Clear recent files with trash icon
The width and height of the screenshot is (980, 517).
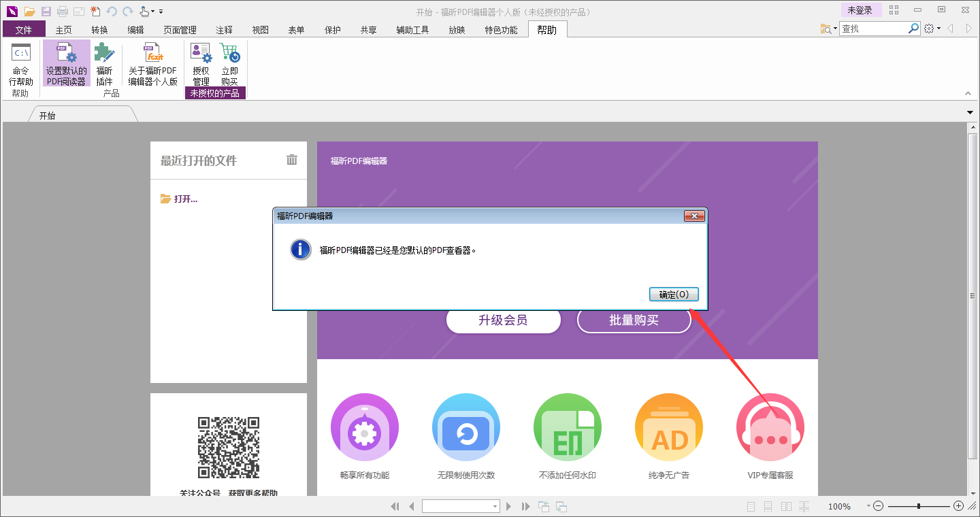(x=292, y=159)
